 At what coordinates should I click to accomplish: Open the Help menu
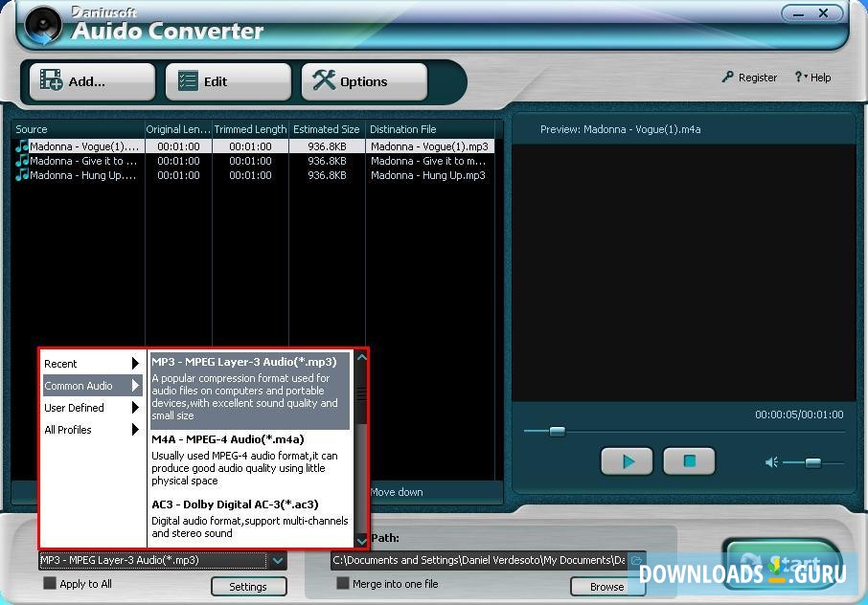(813, 78)
